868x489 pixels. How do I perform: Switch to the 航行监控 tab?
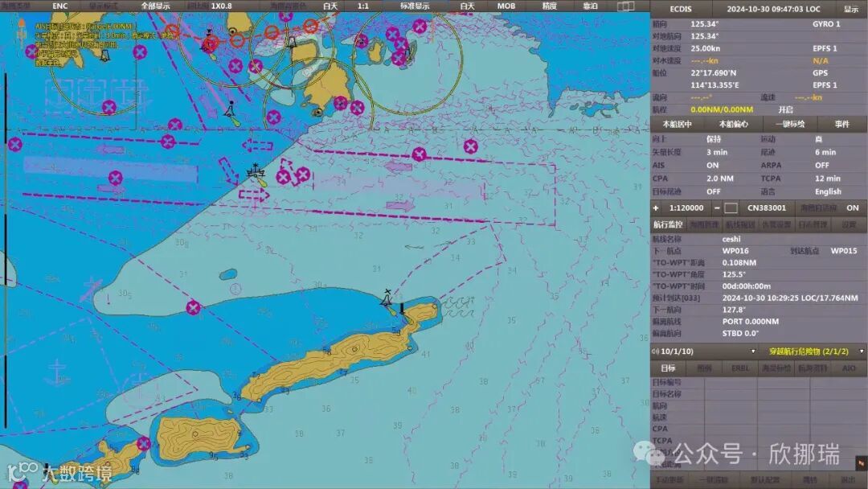pos(668,224)
